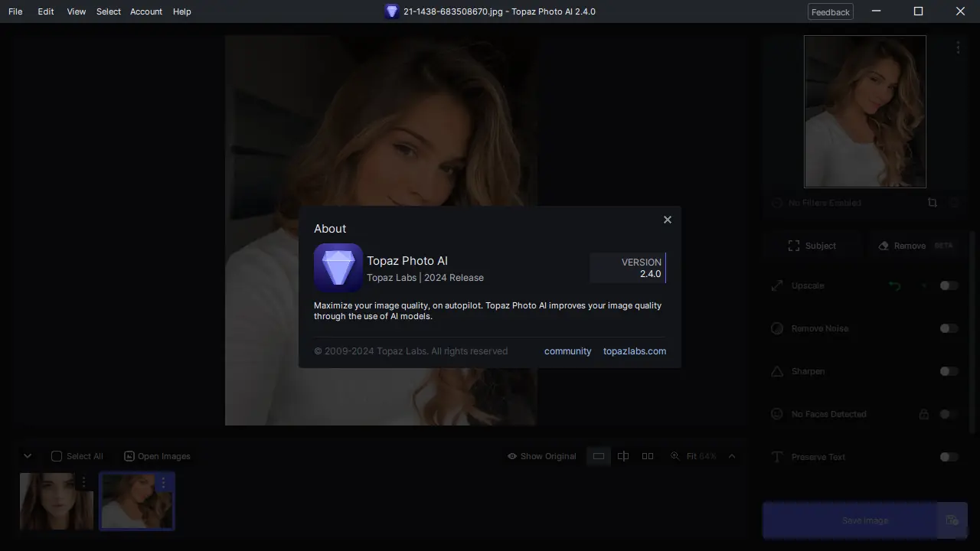The height and width of the screenshot is (551, 980).
Task: Open the Help menu
Action: (x=182, y=11)
